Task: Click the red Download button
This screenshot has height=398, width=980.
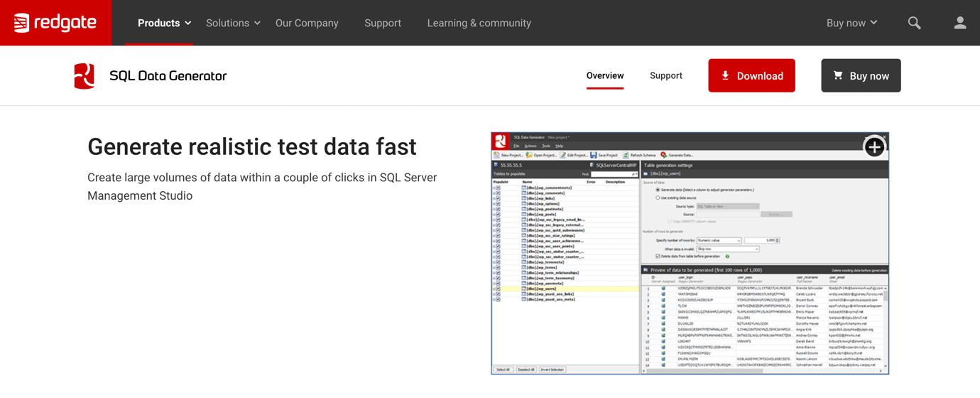Action: [751, 75]
